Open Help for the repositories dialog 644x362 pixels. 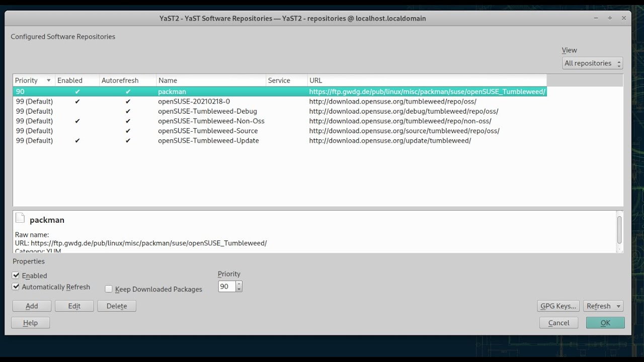coord(30,323)
